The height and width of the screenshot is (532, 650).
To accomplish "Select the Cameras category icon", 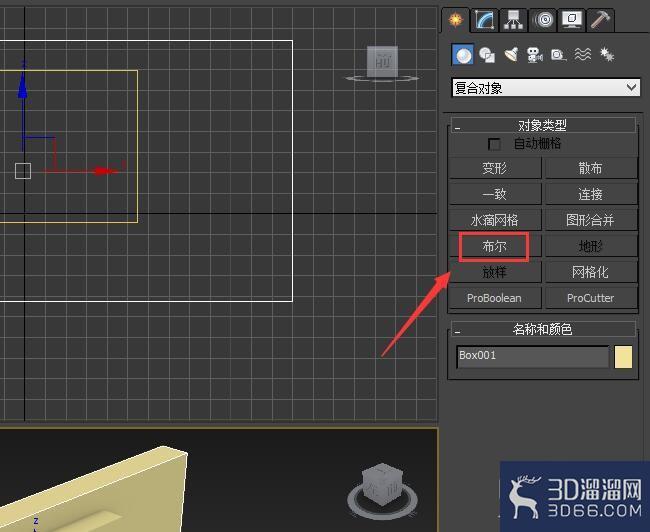I will coord(535,55).
